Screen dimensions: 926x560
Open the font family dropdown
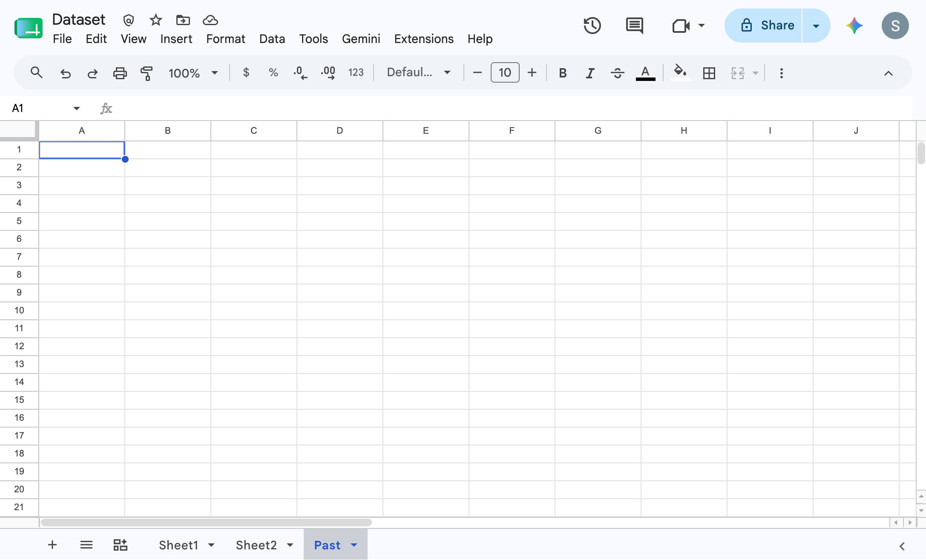tap(419, 72)
